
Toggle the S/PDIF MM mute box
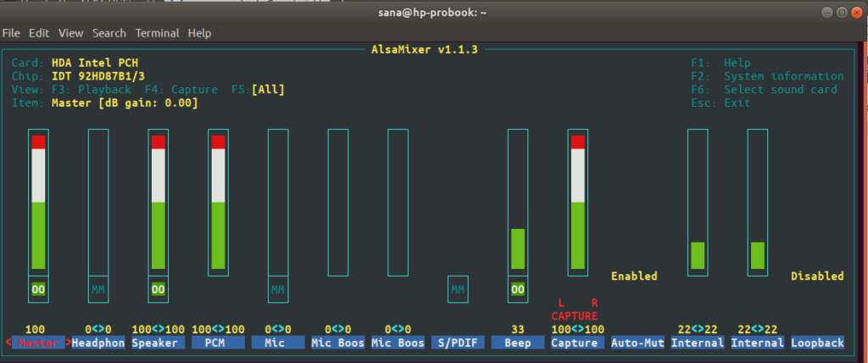click(x=458, y=289)
